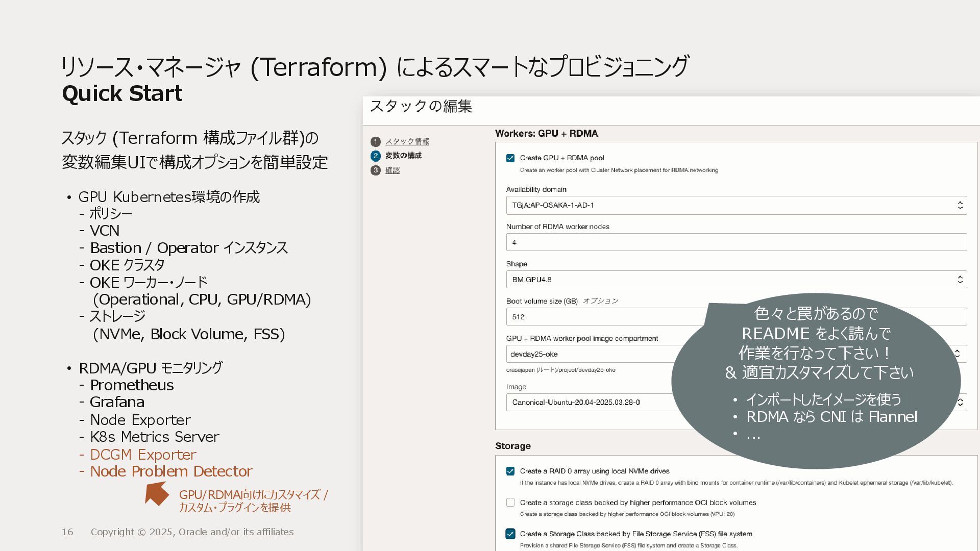
Task: Click the Number of RDMA worker nodes field
Action: [x=736, y=242]
